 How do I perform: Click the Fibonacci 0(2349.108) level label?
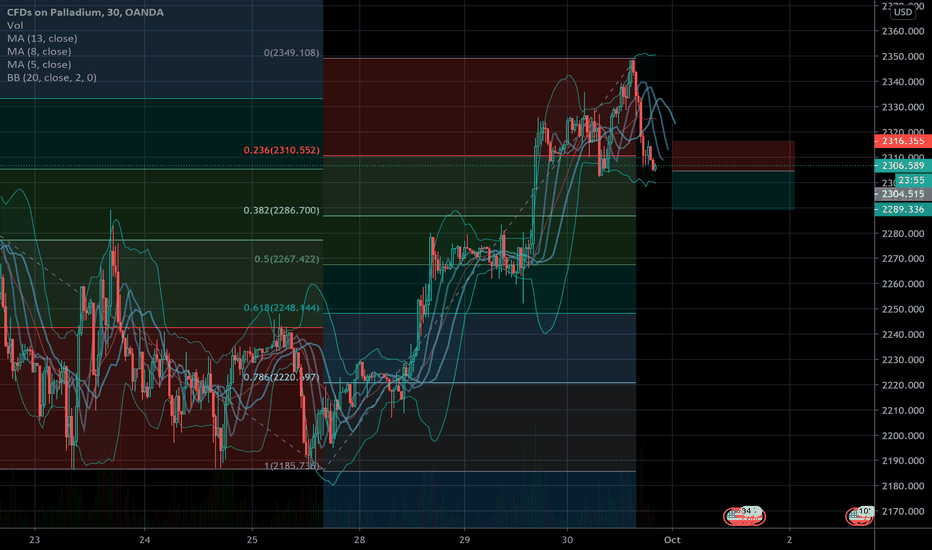tap(291, 53)
